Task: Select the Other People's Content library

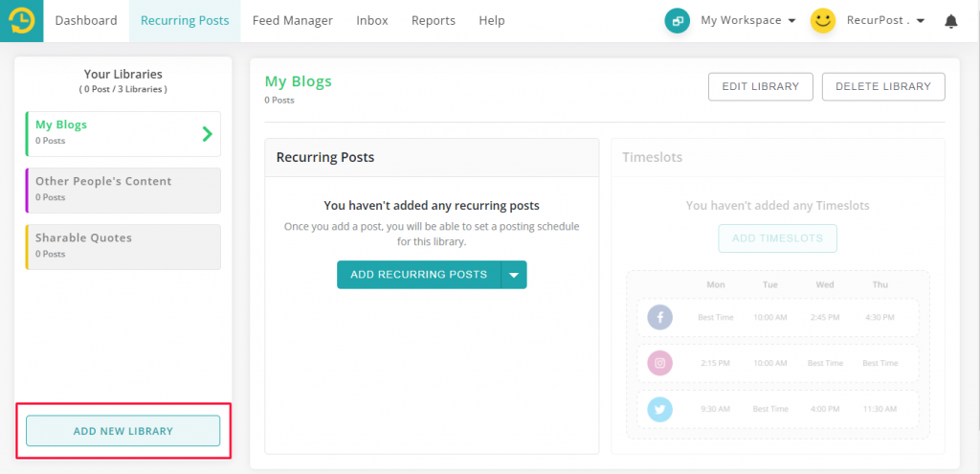Action: click(x=123, y=191)
